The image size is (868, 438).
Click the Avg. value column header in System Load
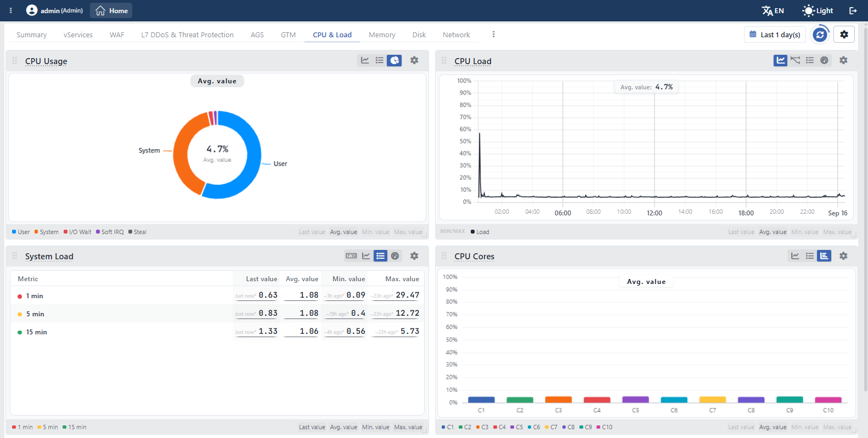(302, 278)
